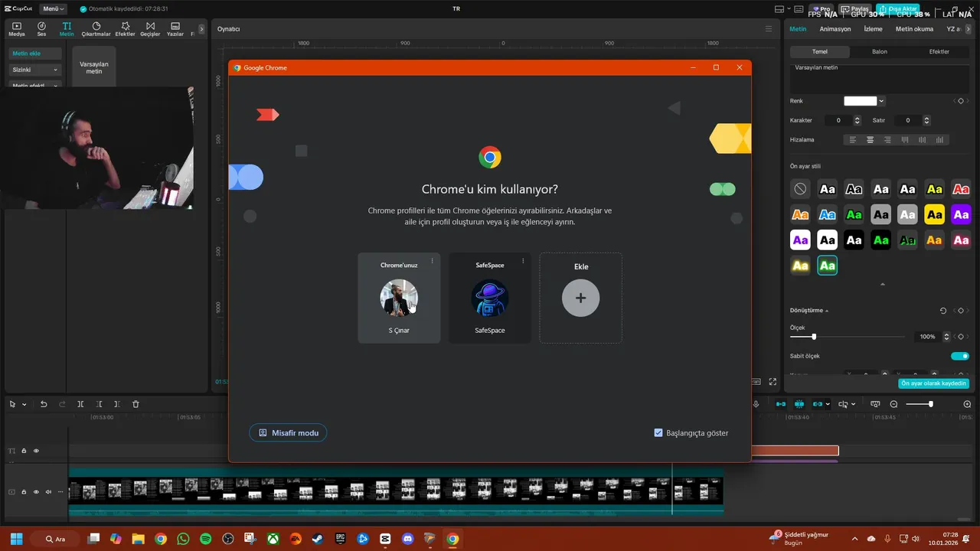980x551 pixels.
Task: Open WhatsApp from the taskbar
Action: tap(183, 539)
